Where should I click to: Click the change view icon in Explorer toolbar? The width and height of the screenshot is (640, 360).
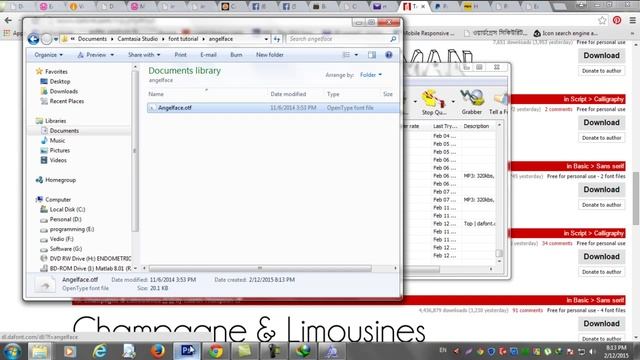(x=346, y=55)
